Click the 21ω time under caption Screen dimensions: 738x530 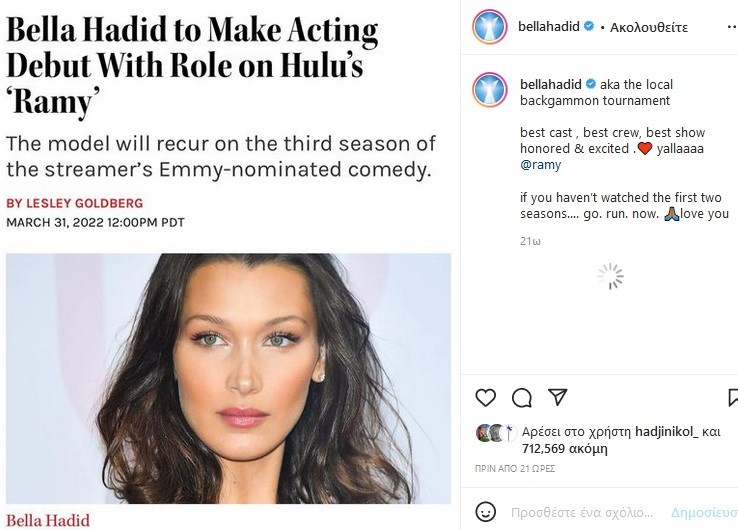[530, 241]
